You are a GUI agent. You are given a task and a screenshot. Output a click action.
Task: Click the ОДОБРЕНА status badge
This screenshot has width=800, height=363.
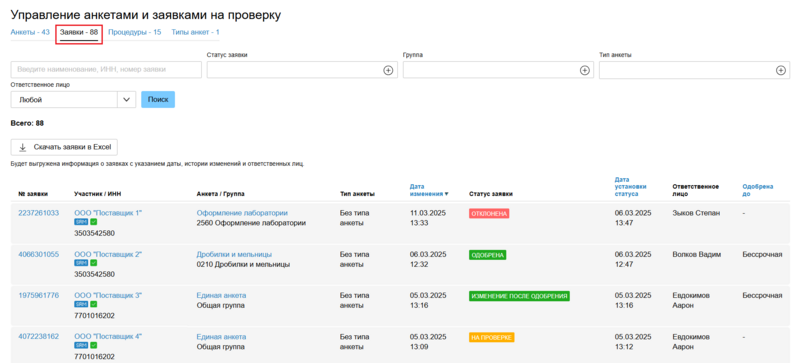point(487,255)
